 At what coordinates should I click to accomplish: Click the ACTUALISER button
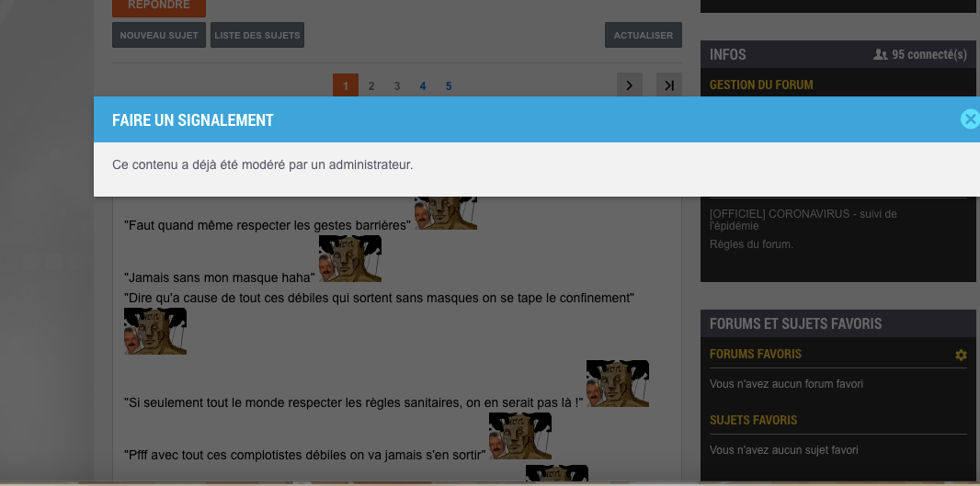click(644, 35)
